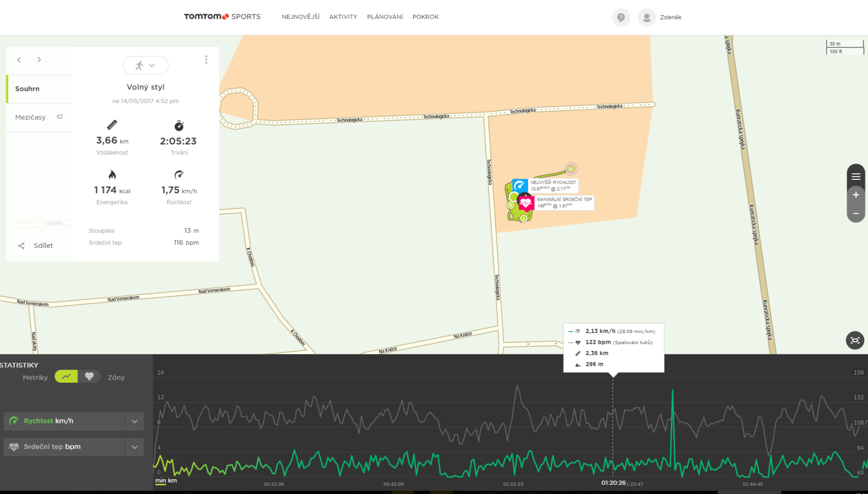The width and height of the screenshot is (868, 494).
Task: Toggle the Rychlost km/h graph series
Action: click(x=64, y=421)
